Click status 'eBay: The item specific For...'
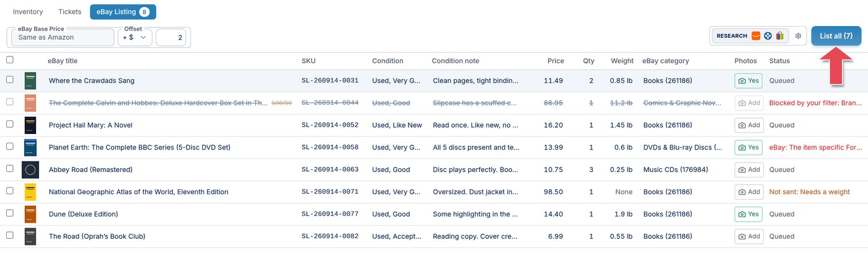This screenshot has height=255, width=868. click(x=816, y=148)
